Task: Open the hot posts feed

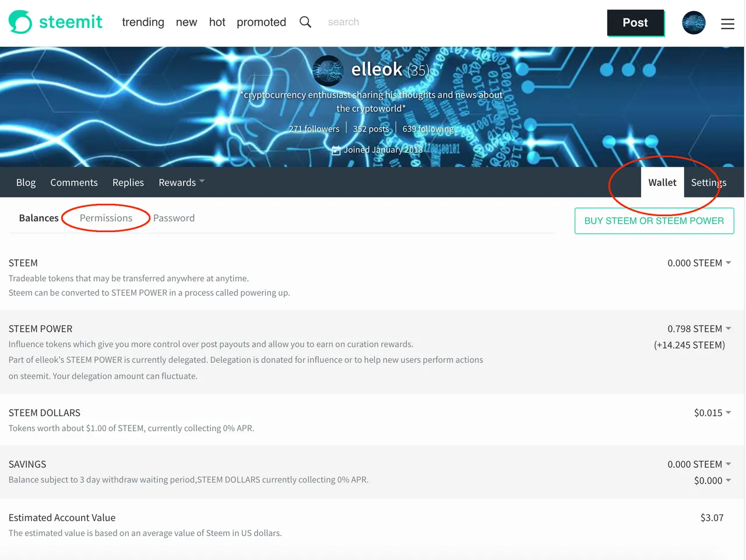Action: coord(217,22)
